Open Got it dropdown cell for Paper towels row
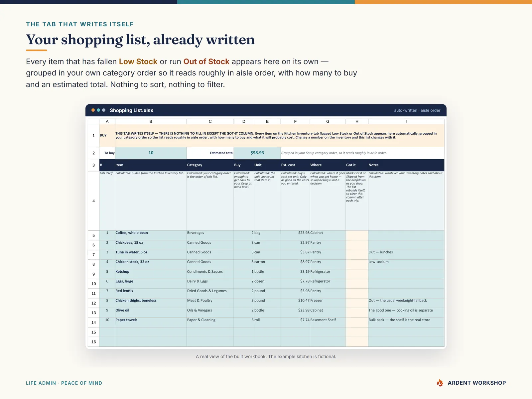532x399 pixels. click(357, 323)
